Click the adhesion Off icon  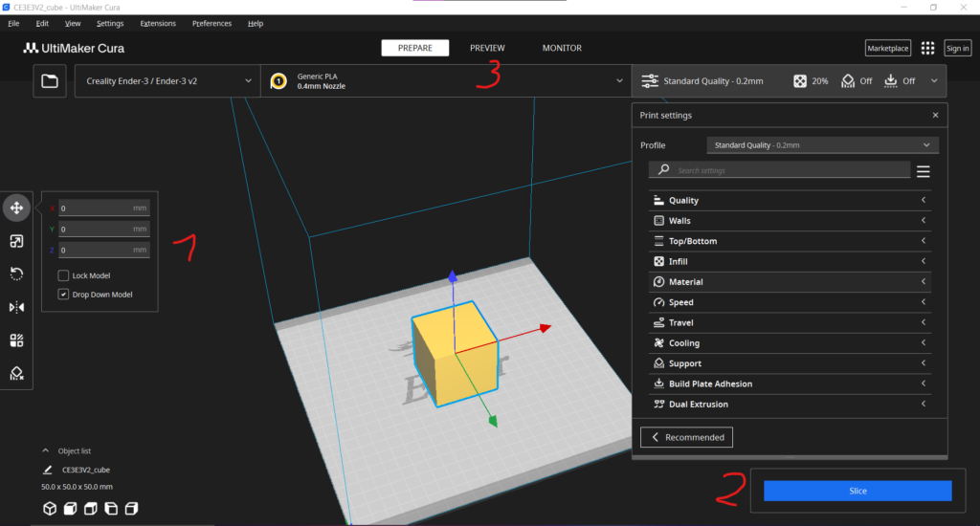pos(891,81)
